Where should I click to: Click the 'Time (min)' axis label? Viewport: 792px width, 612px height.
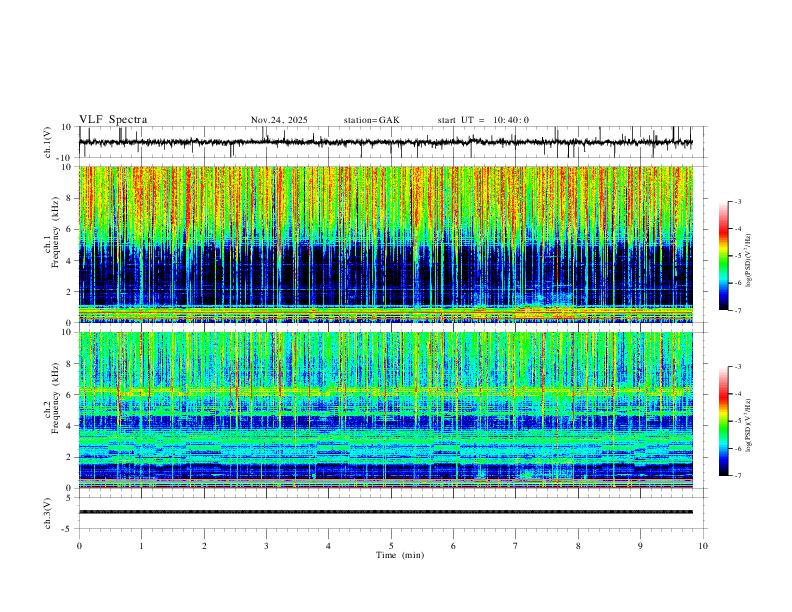click(400, 555)
